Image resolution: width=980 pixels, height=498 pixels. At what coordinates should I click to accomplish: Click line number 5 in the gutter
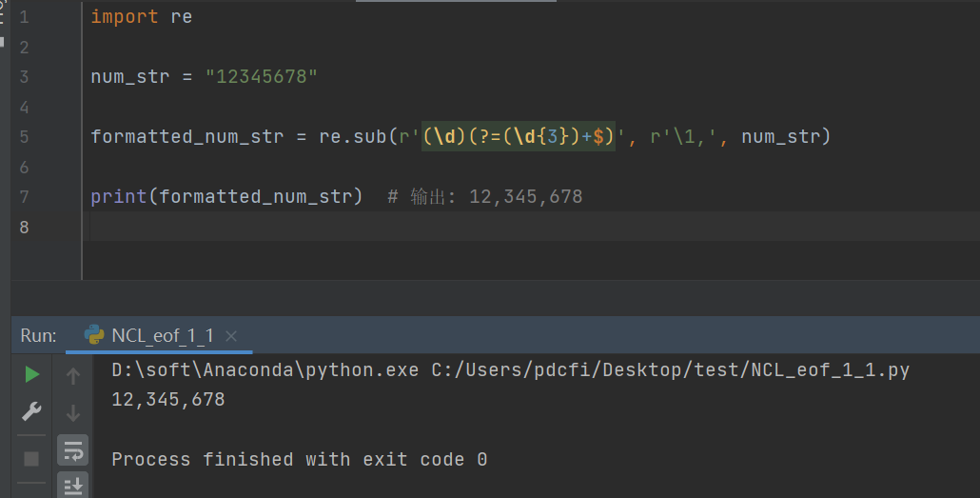24,136
